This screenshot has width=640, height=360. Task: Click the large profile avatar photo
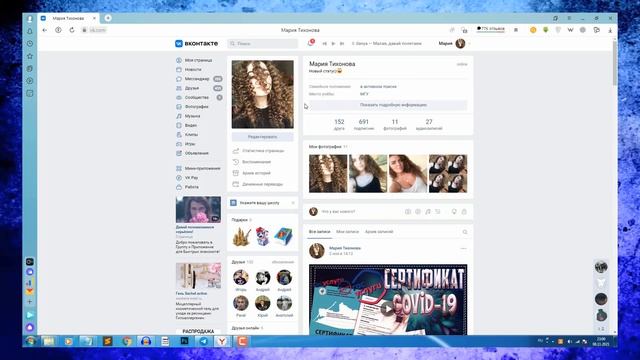262,94
